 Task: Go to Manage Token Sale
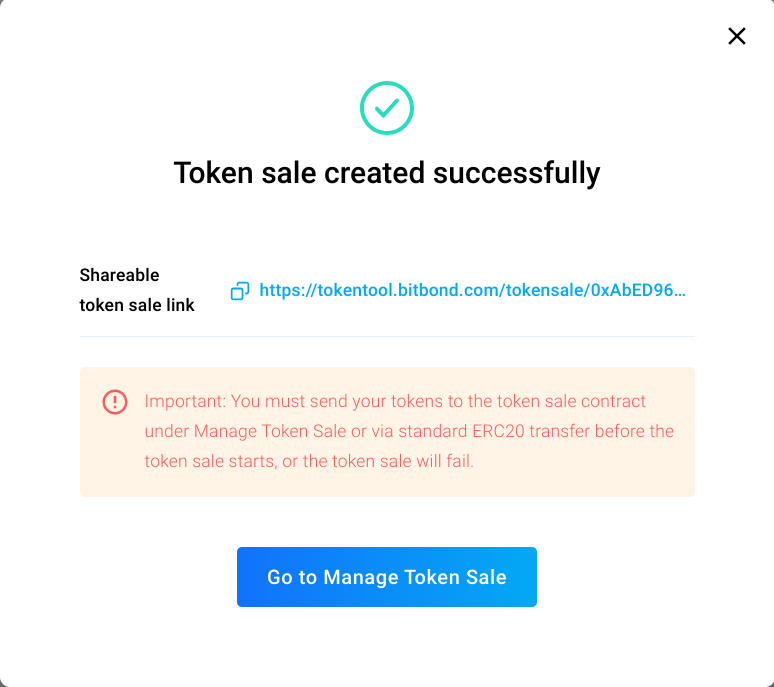pyautogui.click(x=387, y=577)
